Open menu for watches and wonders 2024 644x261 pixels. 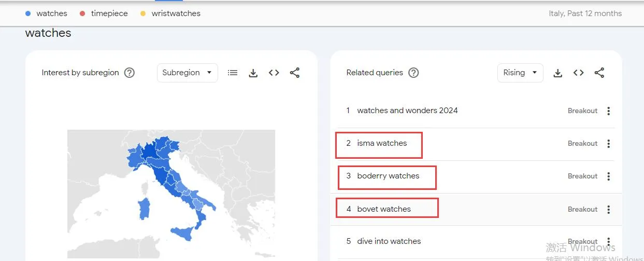609,111
